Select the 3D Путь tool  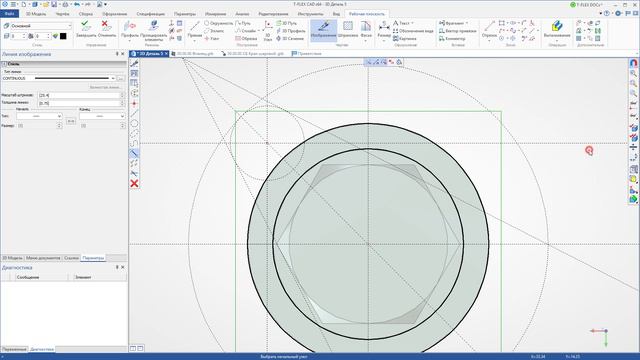(x=287, y=23)
